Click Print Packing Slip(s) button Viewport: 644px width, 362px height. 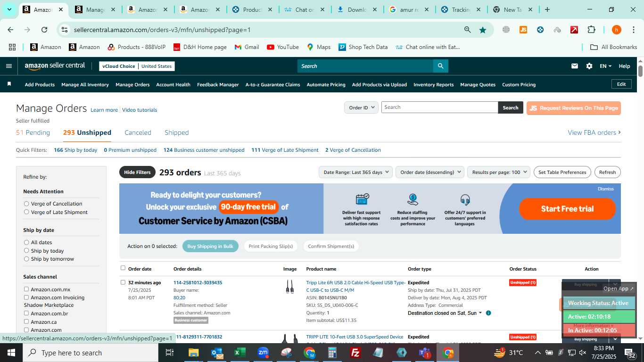[x=271, y=246]
